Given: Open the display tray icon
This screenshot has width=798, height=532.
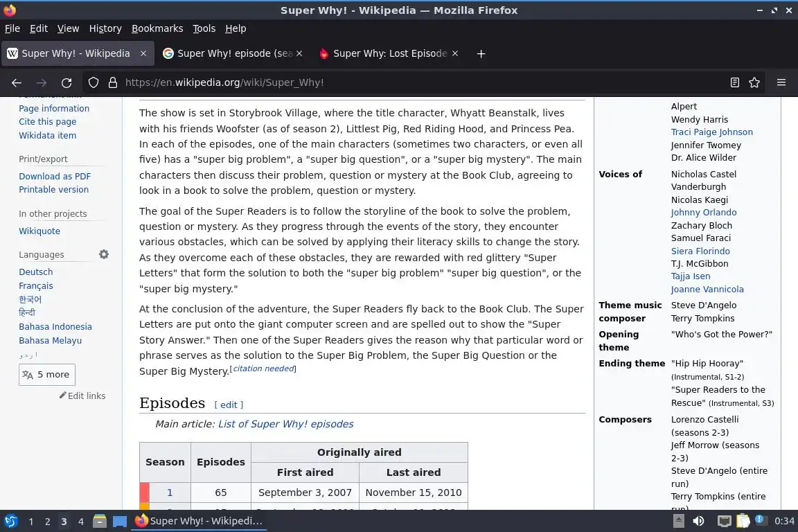Looking at the screenshot, I should coord(724,521).
